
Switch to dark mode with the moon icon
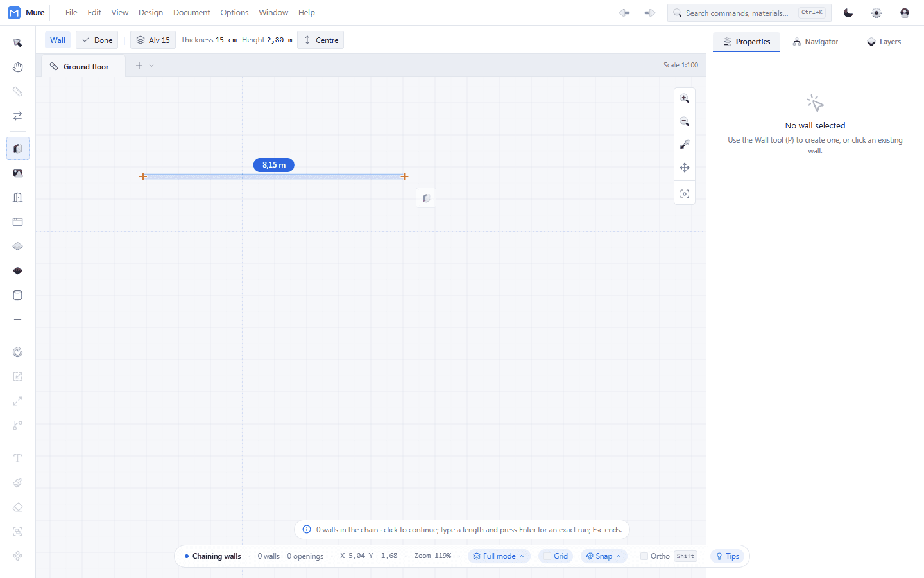(848, 13)
